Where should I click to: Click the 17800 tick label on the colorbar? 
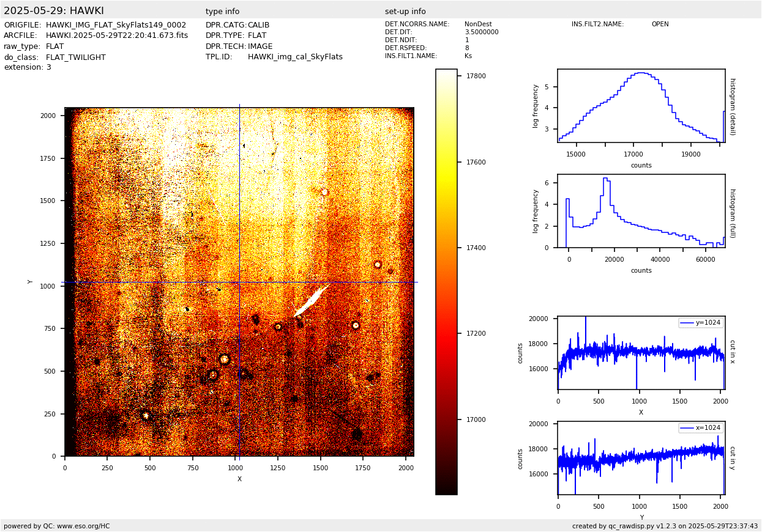tap(476, 76)
